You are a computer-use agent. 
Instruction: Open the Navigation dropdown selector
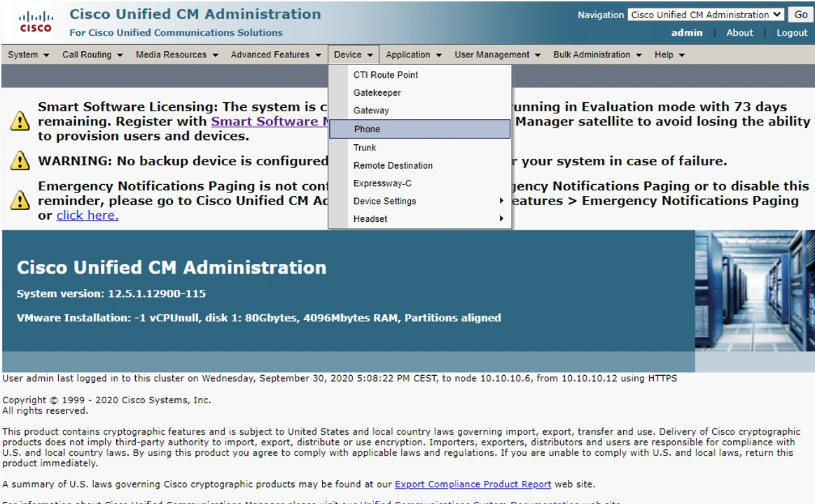coord(706,15)
